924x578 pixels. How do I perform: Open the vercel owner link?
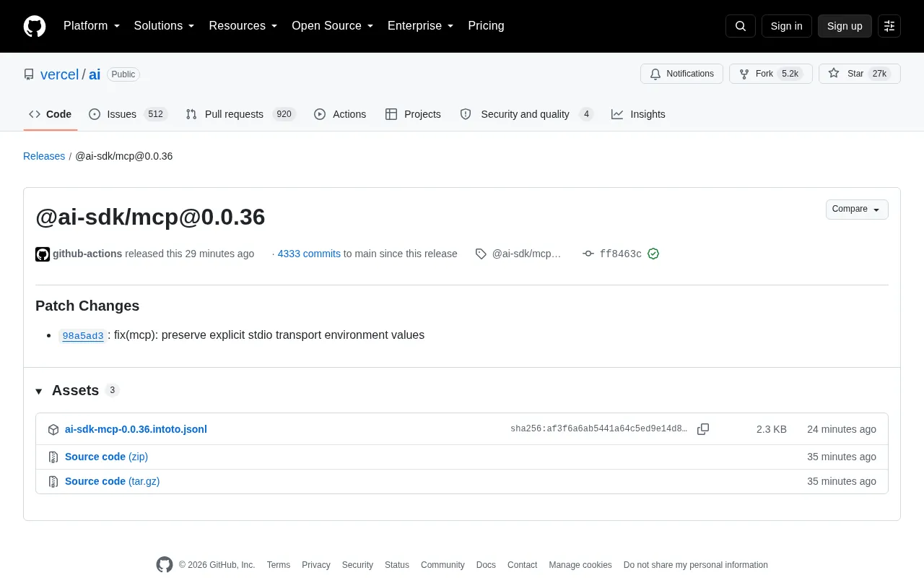point(59,74)
